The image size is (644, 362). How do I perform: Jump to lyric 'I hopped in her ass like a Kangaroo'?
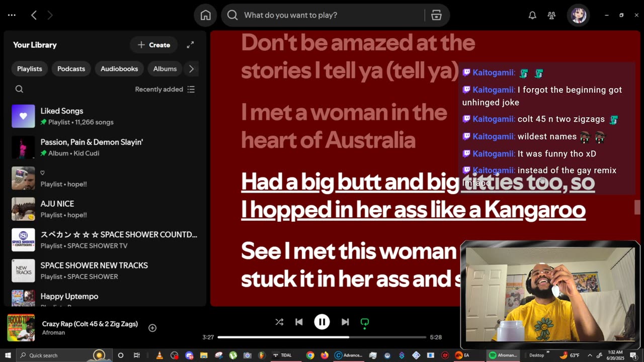click(413, 210)
